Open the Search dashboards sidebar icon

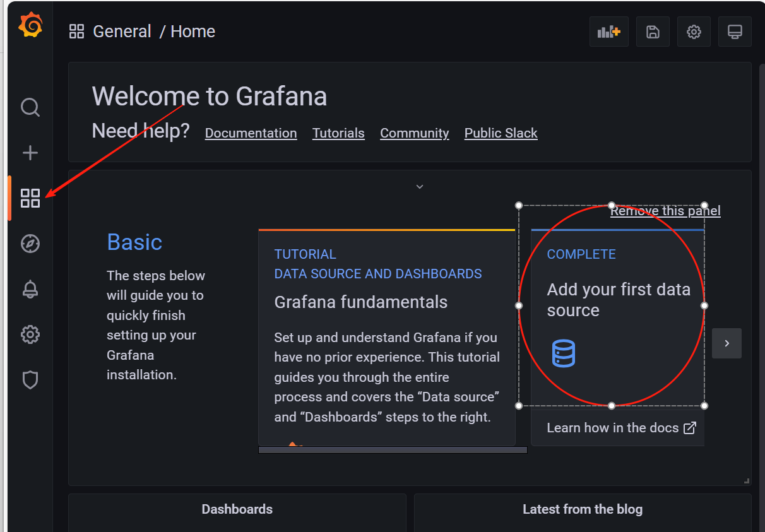point(30,107)
